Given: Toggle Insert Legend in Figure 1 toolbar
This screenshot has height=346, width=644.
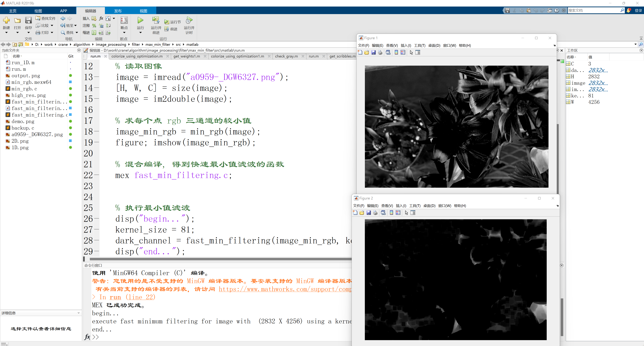Looking at the screenshot, I should click(x=403, y=52).
